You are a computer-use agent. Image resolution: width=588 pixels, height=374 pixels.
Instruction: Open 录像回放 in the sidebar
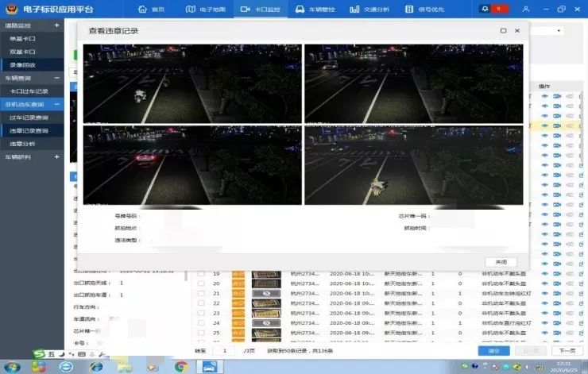(x=32, y=65)
